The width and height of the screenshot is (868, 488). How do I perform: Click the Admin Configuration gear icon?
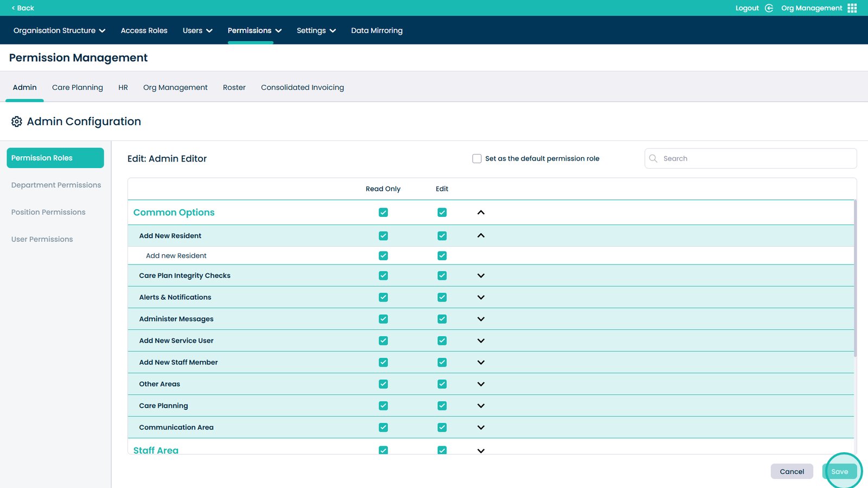point(17,121)
